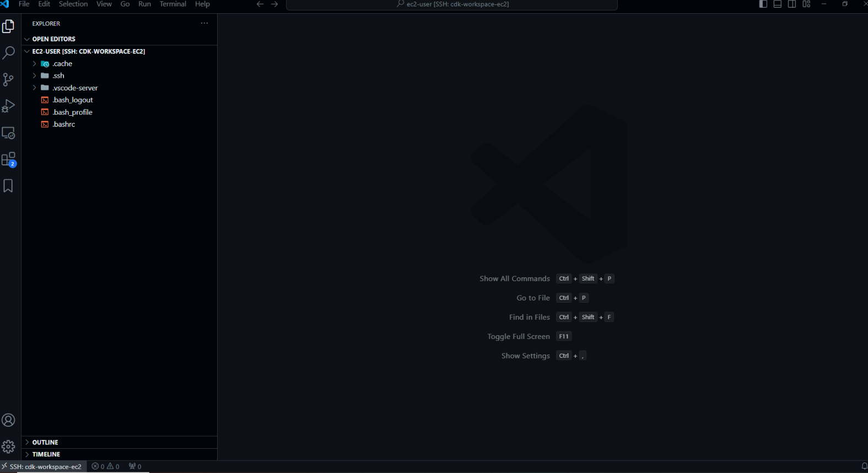Open Accounts menu icon
The width and height of the screenshot is (868, 473).
[8, 420]
